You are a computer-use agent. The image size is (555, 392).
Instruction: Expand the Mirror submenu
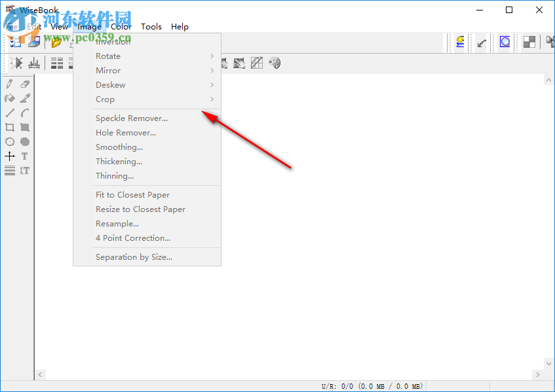(147, 70)
